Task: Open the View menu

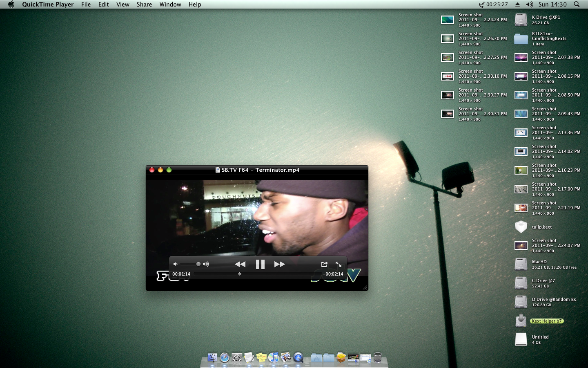Action: point(122,4)
